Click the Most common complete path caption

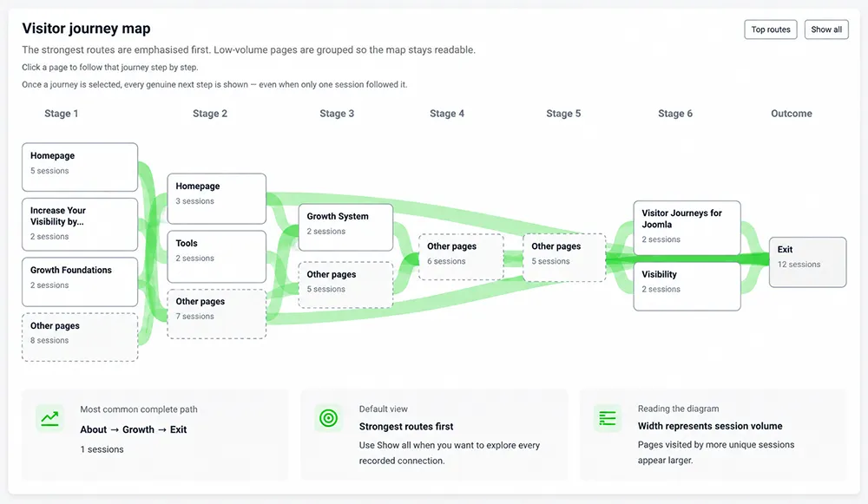click(x=139, y=409)
